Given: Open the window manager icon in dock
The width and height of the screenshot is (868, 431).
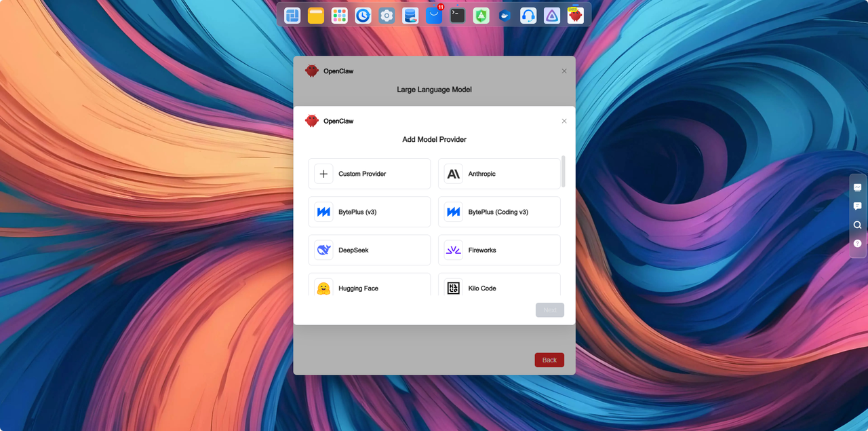Looking at the screenshot, I should coord(292,15).
